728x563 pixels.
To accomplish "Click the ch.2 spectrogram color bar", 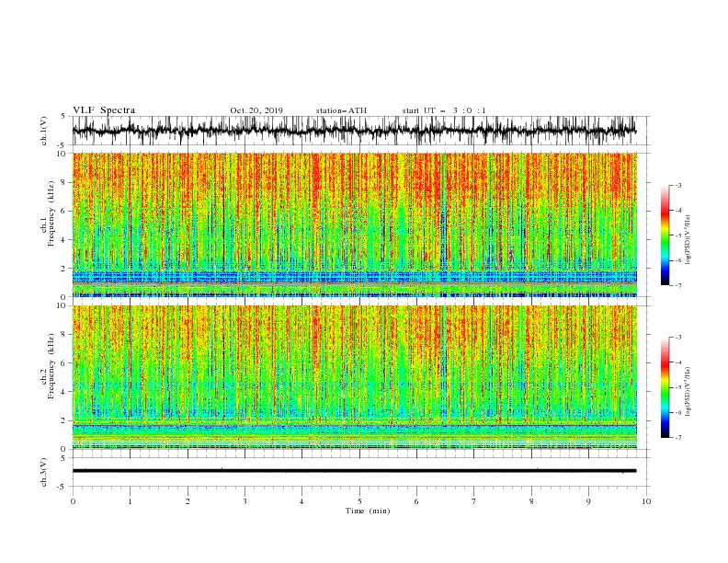I will tap(665, 387).
